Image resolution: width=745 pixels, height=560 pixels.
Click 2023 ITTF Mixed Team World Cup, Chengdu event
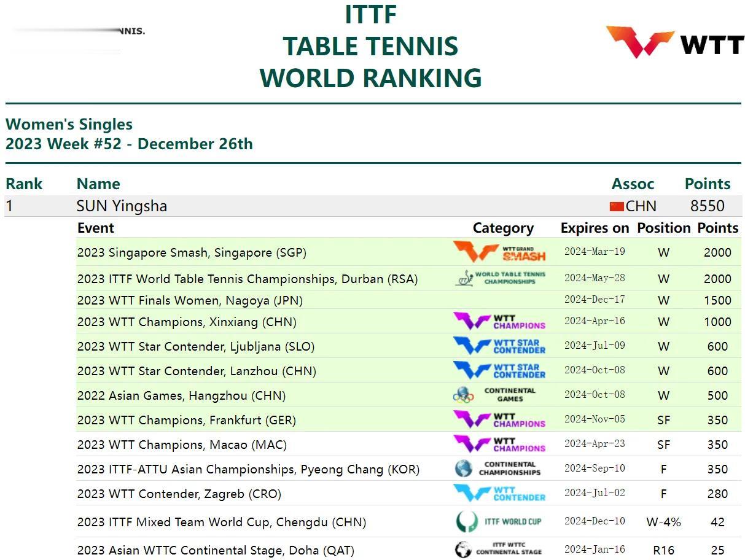[x=222, y=522]
